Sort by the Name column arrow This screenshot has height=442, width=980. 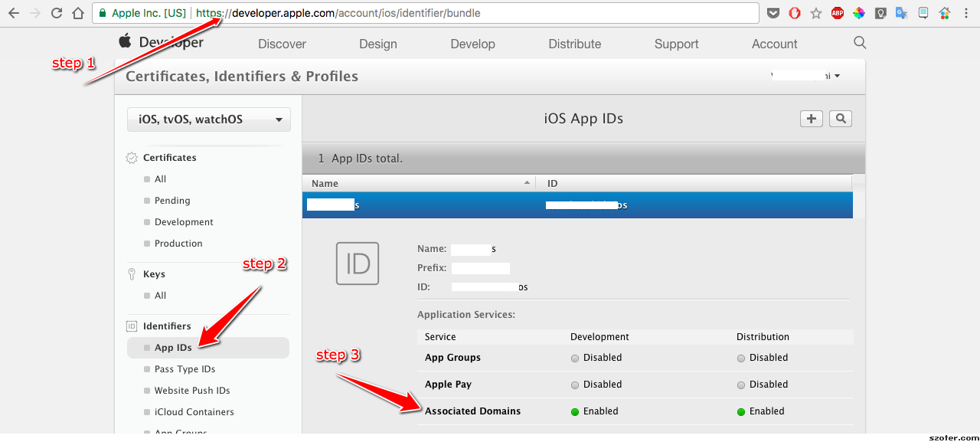point(527,183)
